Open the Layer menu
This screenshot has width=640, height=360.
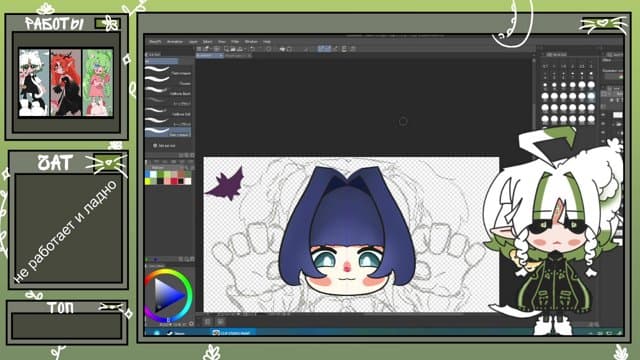click(x=193, y=42)
